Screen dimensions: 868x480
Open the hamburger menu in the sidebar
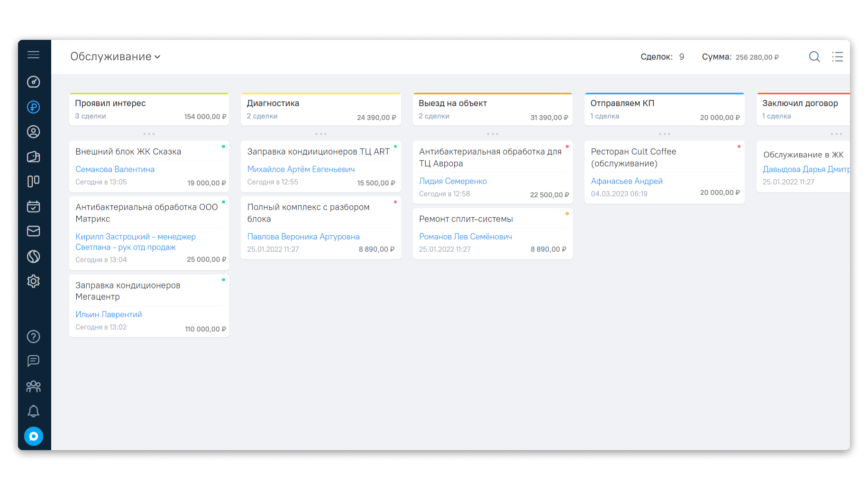(x=33, y=55)
